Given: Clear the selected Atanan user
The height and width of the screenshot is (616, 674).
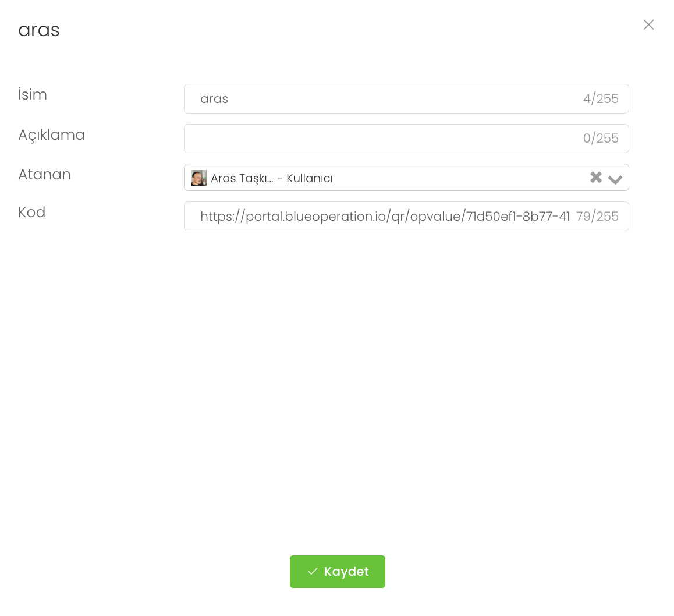Looking at the screenshot, I should pos(595,178).
